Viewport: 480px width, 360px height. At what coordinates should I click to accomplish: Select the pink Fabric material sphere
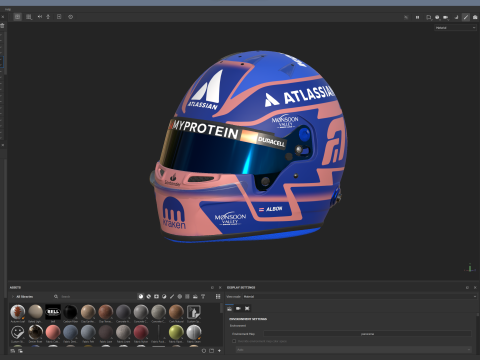click(53, 332)
